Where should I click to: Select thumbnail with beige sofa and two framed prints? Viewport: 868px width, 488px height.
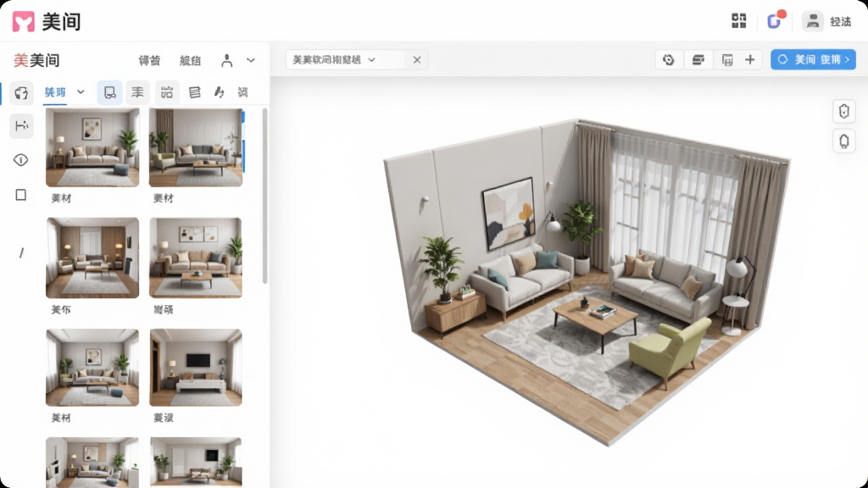point(196,258)
